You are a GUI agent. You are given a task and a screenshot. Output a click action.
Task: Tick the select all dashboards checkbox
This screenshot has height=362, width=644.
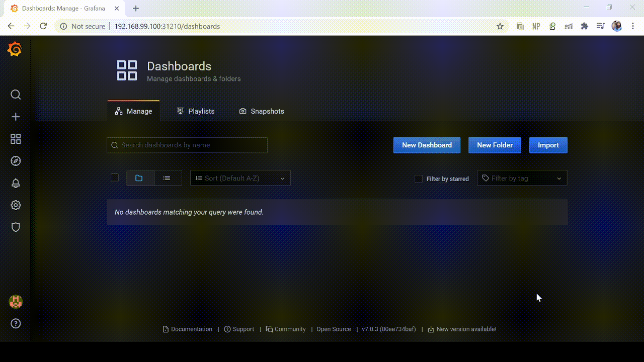click(x=115, y=177)
